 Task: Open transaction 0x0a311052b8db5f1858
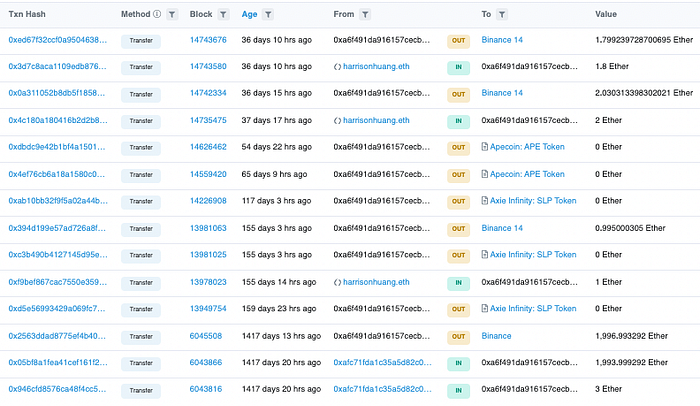point(57,93)
